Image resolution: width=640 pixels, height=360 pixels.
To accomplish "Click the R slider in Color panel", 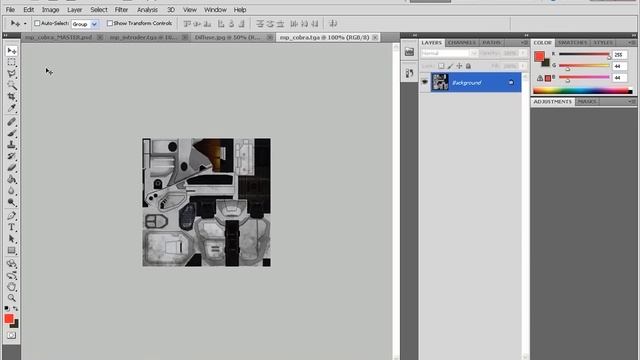I will [584, 54].
